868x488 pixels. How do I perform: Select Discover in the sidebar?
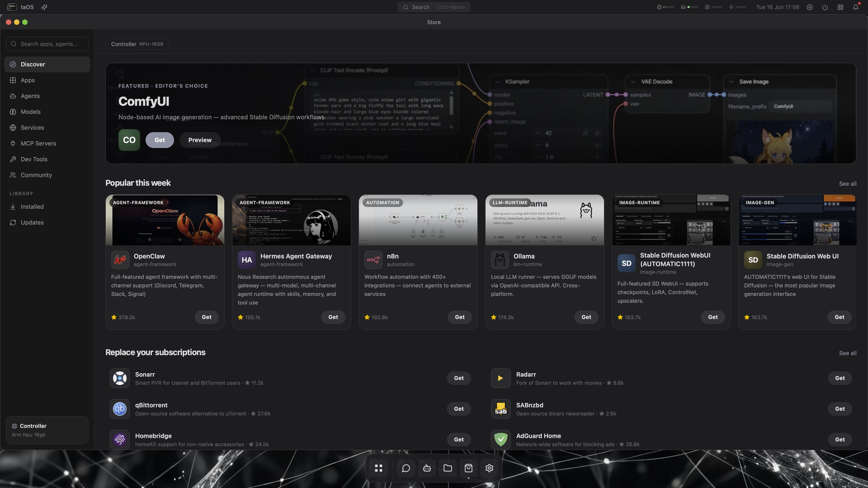[x=47, y=64]
